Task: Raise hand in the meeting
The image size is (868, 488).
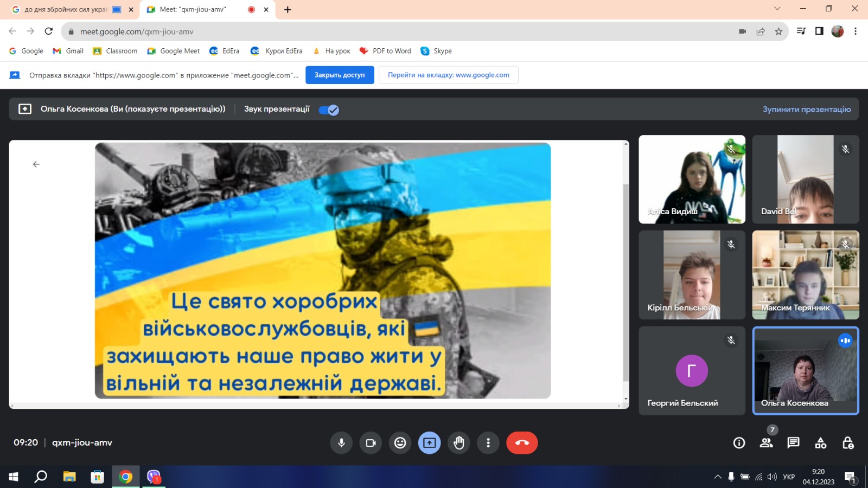Action: point(459,443)
